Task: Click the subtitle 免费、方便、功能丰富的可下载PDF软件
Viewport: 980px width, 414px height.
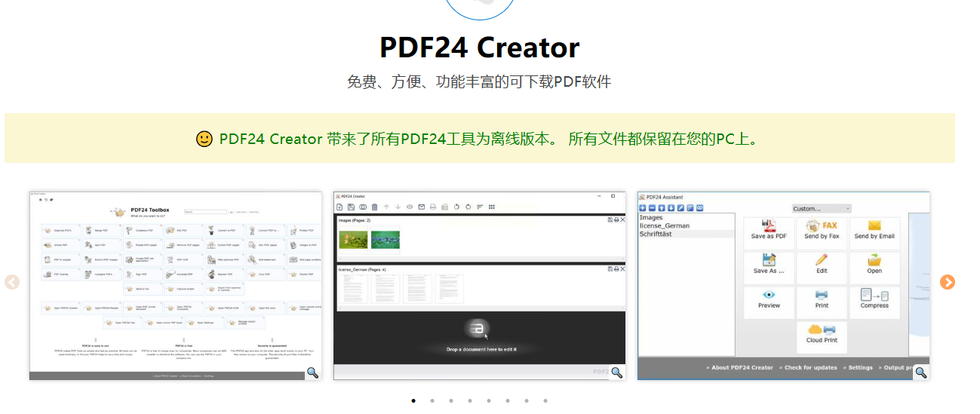Action: point(479,81)
